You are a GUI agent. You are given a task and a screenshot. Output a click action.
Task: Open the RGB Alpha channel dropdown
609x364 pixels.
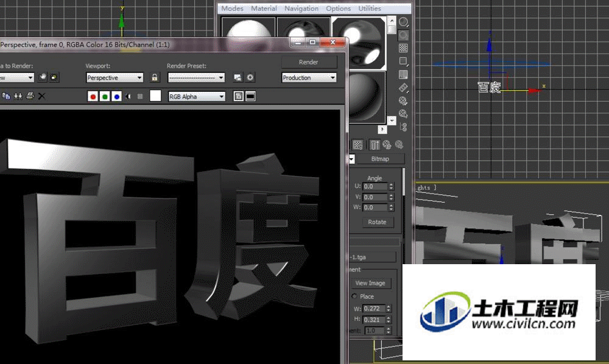tap(197, 96)
